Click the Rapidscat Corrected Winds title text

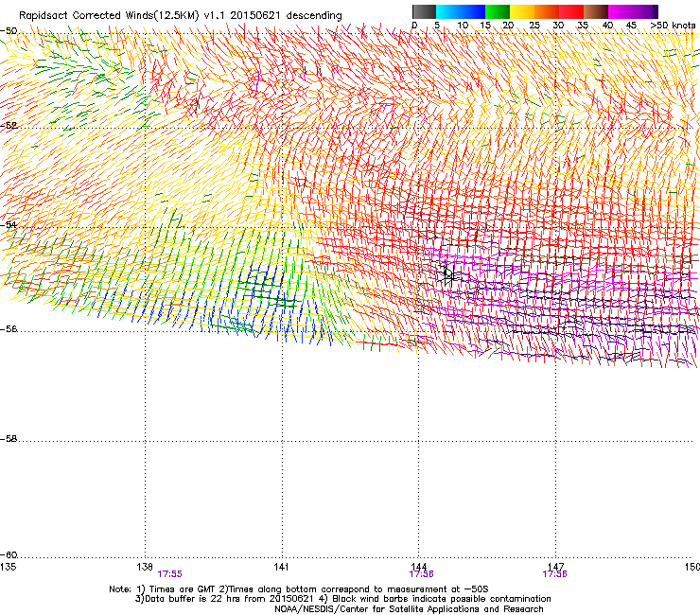click(x=181, y=16)
